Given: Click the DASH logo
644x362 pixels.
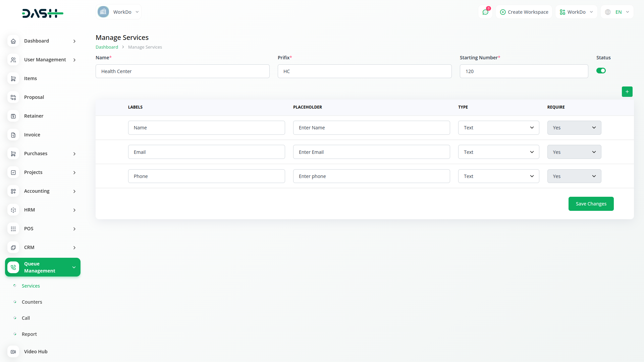Looking at the screenshot, I should [43, 13].
